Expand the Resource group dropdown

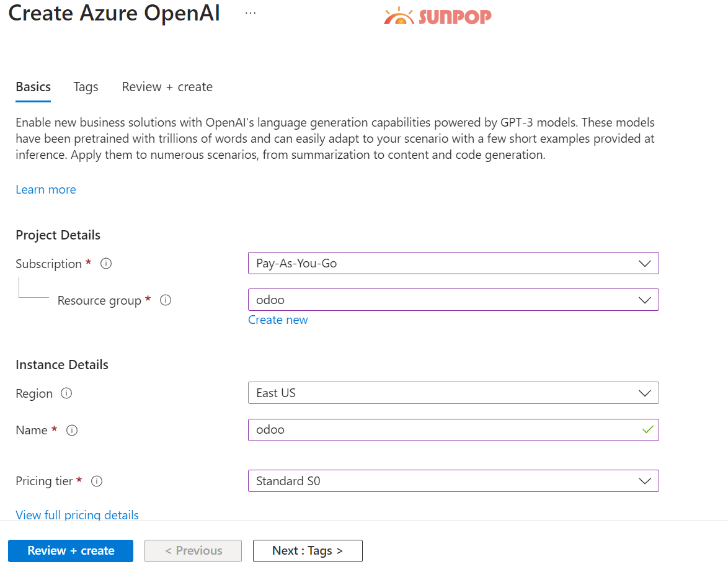(646, 300)
